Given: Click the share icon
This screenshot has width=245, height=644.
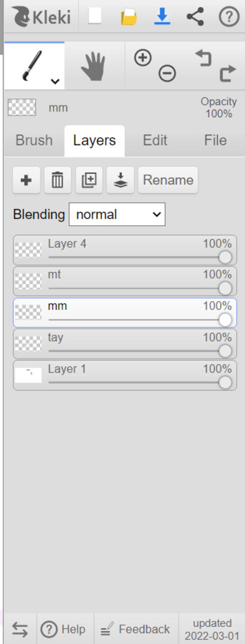Looking at the screenshot, I should (195, 16).
